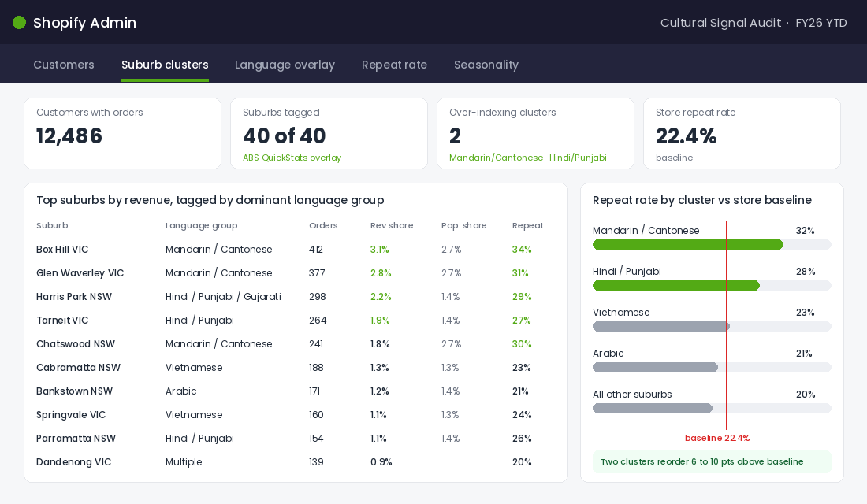Click the Orders column header
The height and width of the screenshot is (504, 867).
323,225
